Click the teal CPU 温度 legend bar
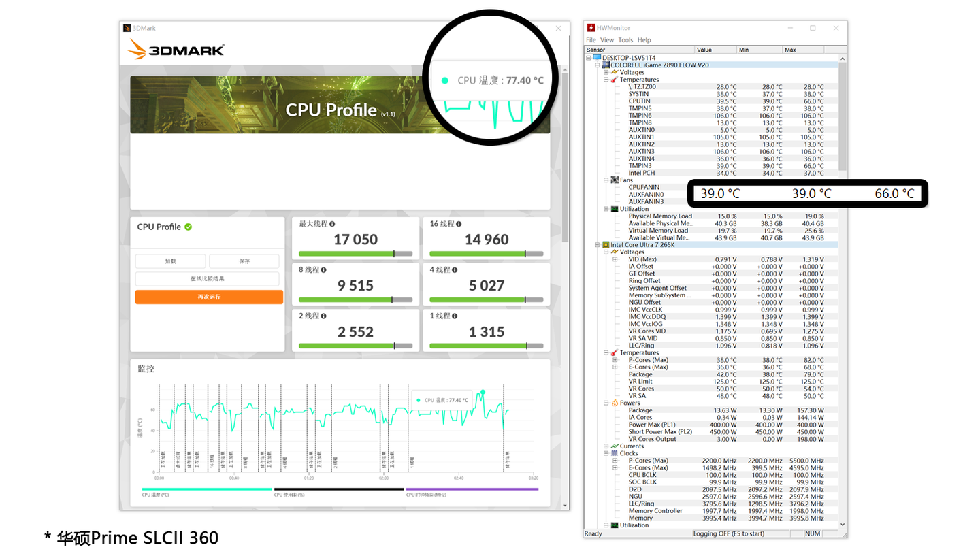This screenshot has height=560, width=980. tap(207, 489)
